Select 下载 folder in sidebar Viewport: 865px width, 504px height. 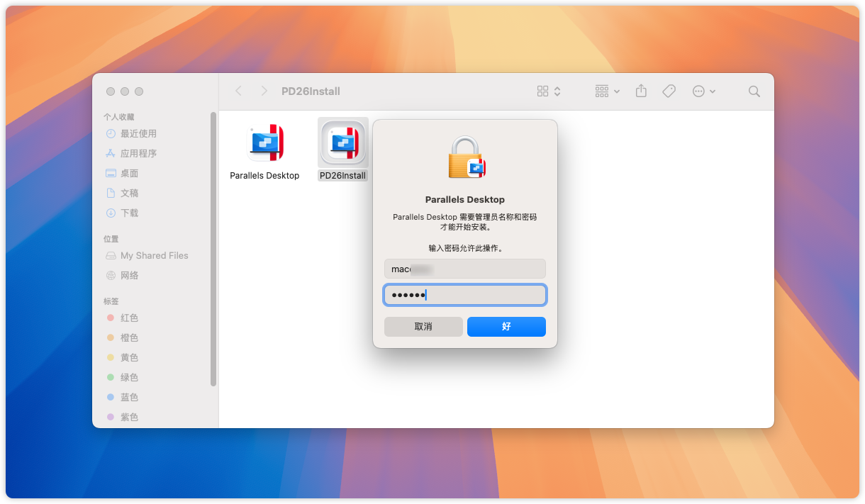[x=129, y=213]
